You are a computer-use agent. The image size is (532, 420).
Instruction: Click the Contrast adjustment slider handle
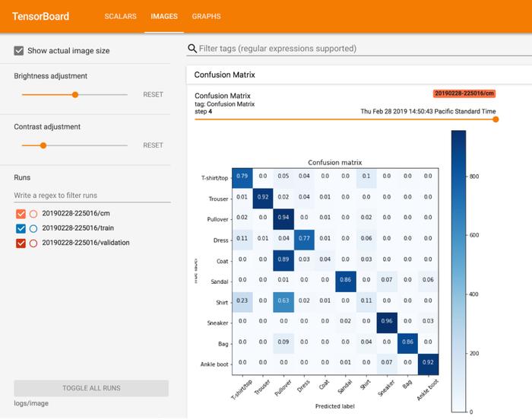point(43,145)
